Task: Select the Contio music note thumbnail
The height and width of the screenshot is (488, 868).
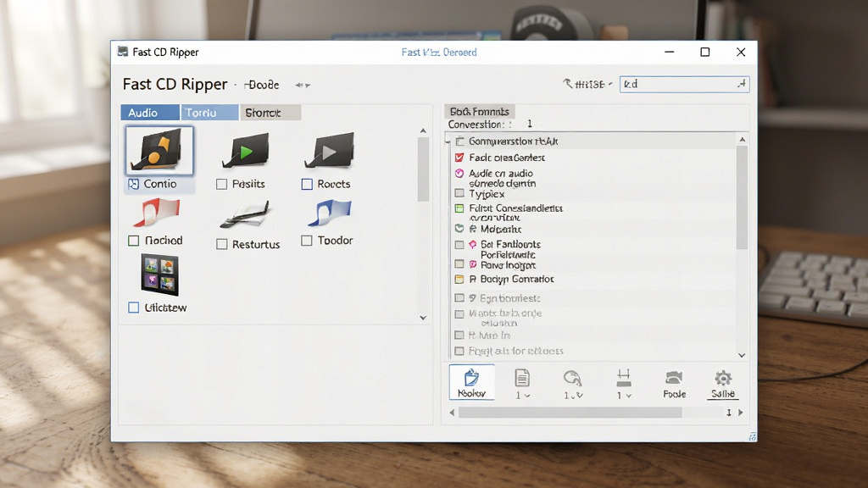Action: (x=159, y=151)
